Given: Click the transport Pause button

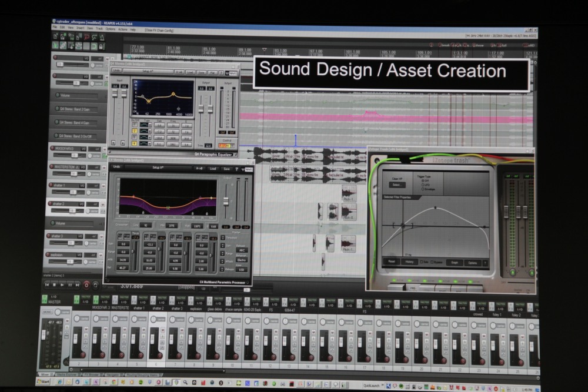Looking at the screenshot, I should click(x=70, y=285).
